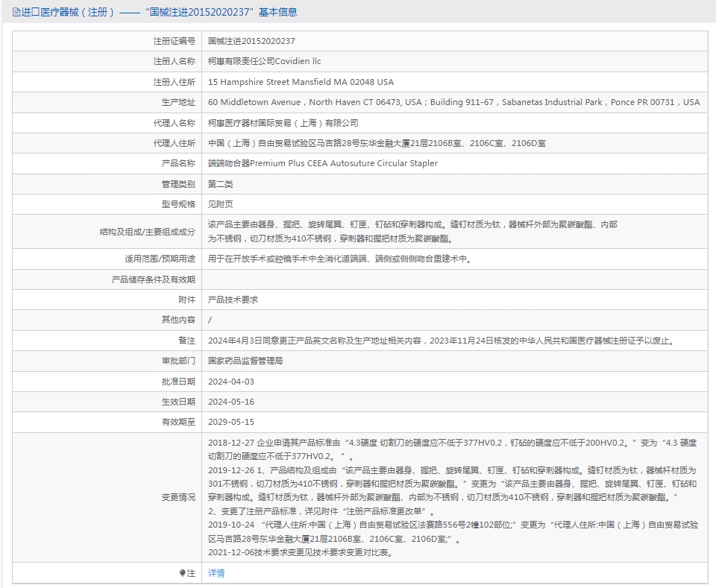The width and height of the screenshot is (716, 588).
Task: Select the 2024年4月3日同意更正 remark text
Action: tap(442, 341)
